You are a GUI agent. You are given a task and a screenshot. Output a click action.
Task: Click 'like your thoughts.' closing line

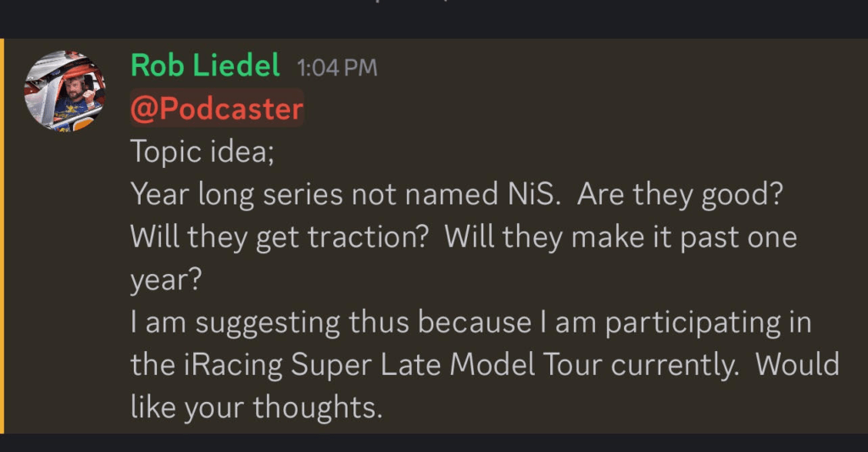[256, 408]
